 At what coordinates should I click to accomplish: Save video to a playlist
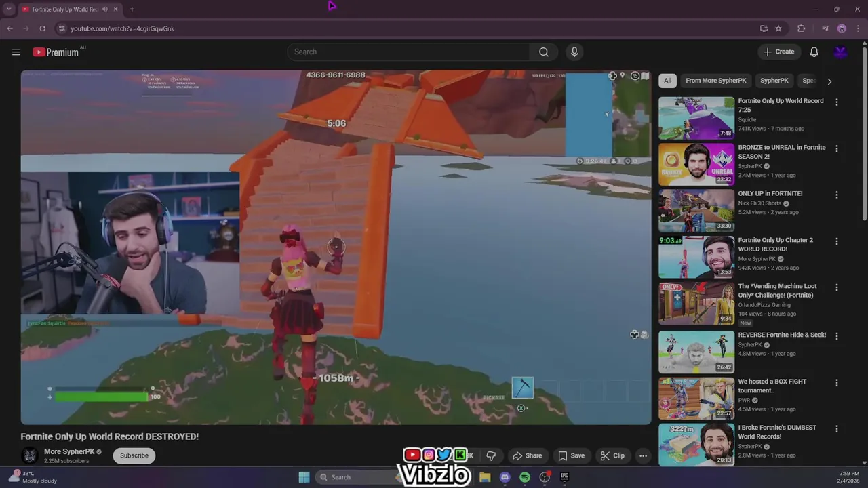[571, 455]
